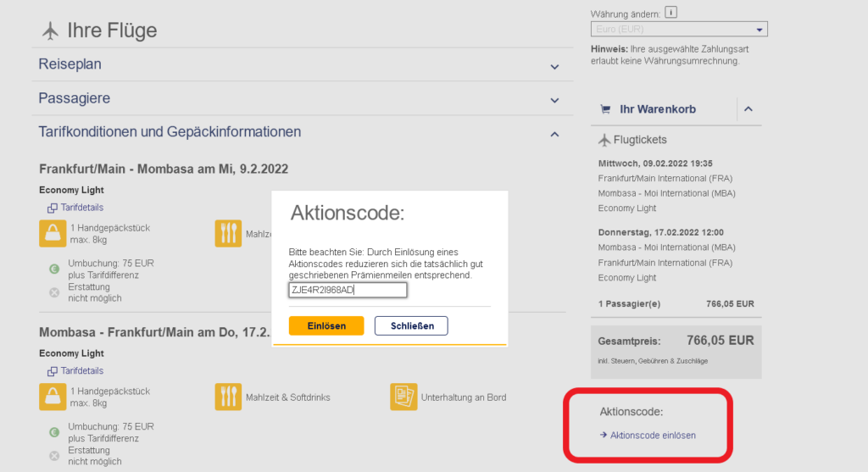Collapse Tarifkonditionen und Gepäckinformationen section

click(554, 134)
